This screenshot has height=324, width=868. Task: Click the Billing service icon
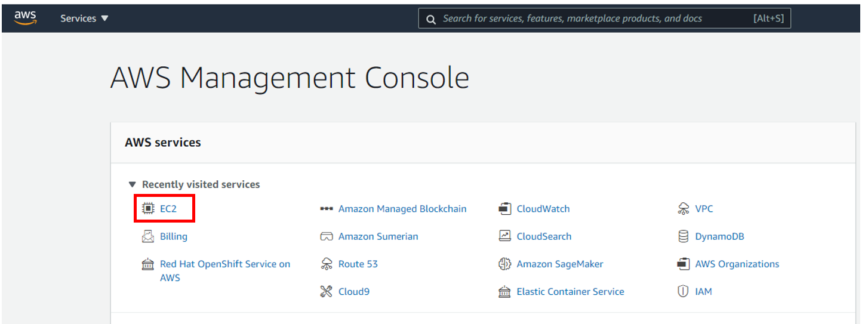tap(148, 236)
